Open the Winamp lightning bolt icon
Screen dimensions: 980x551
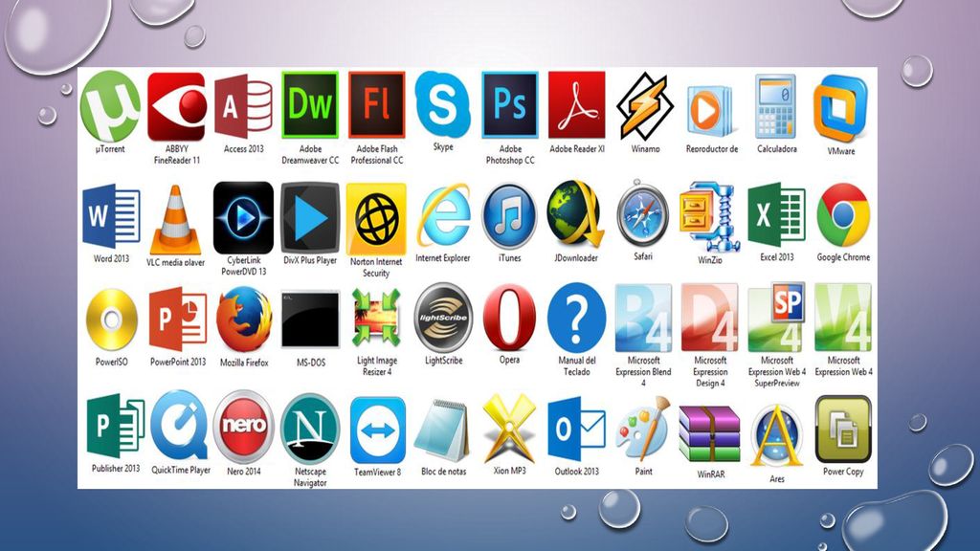coord(644,106)
